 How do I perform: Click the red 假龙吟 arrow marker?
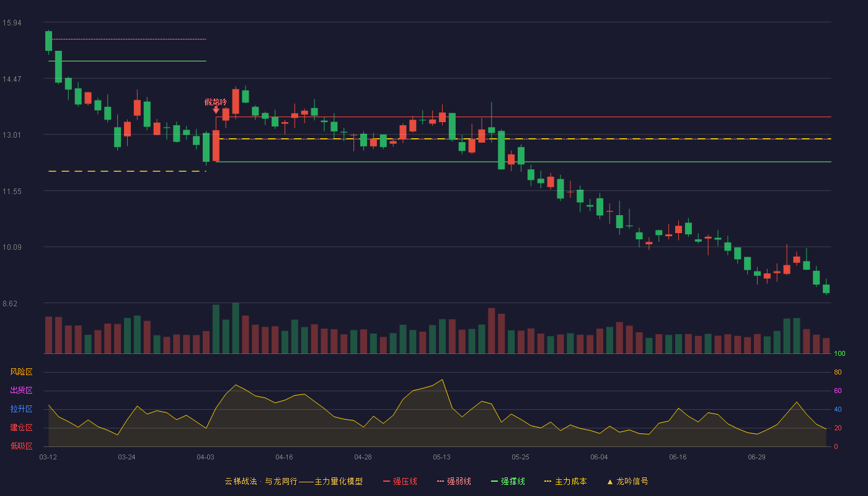216,110
